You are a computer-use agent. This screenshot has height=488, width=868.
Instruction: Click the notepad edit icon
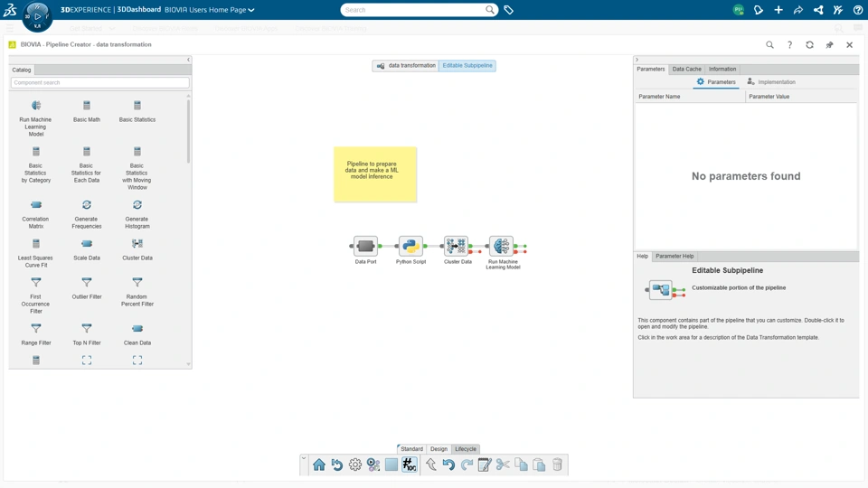pyautogui.click(x=485, y=465)
